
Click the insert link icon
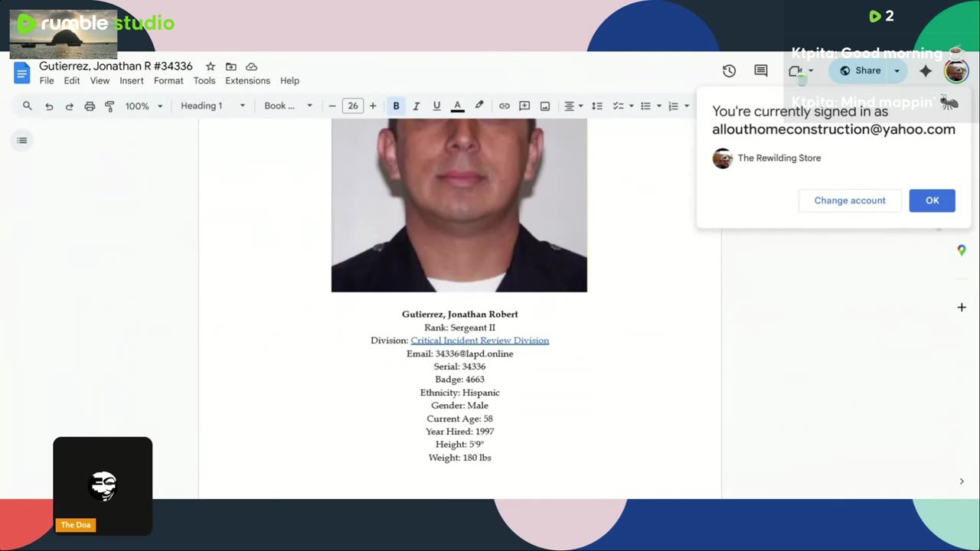pos(504,106)
